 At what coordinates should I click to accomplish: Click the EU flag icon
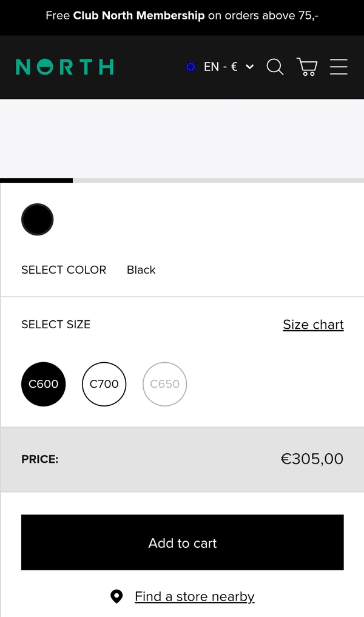pyautogui.click(x=191, y=67)
